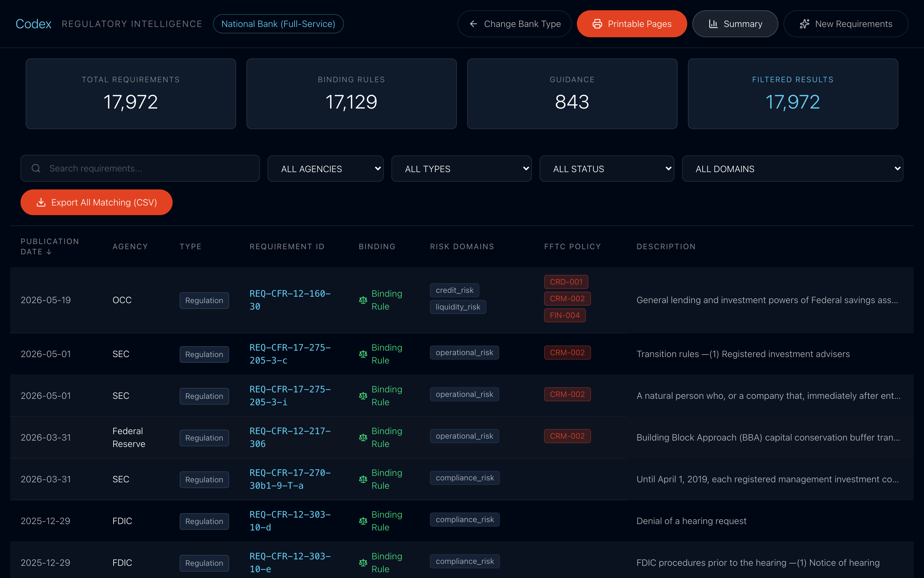Click the credit_risk domain tag

(x=454, y=290)
